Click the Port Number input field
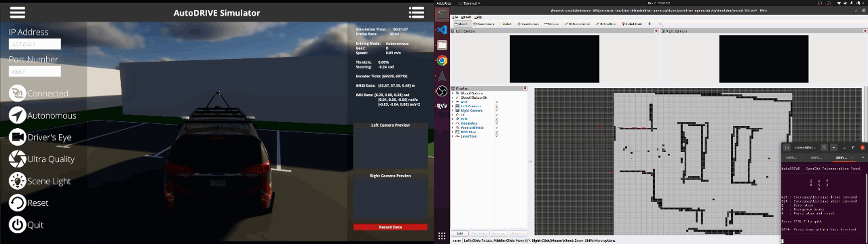The height and width of the screenshot is (244, 868). (35, 71)
